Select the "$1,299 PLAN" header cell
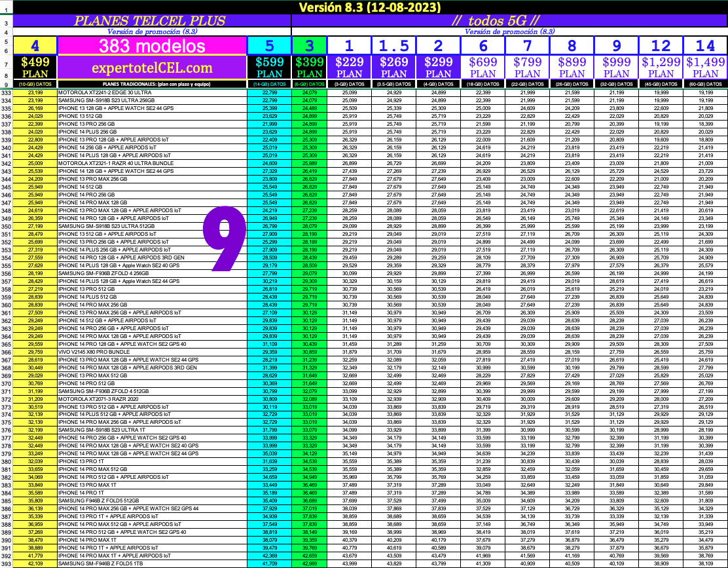 [x=661, y=68]
